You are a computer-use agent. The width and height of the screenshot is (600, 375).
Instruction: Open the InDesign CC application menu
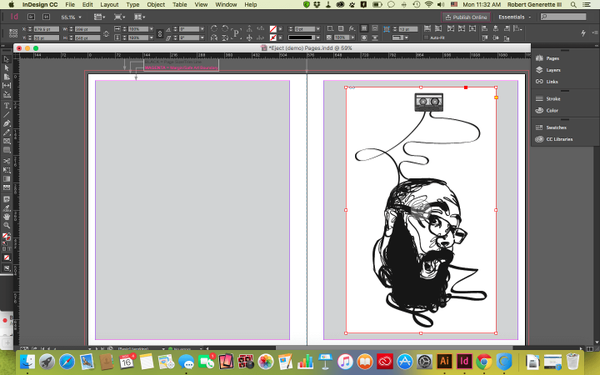point(40,5)
